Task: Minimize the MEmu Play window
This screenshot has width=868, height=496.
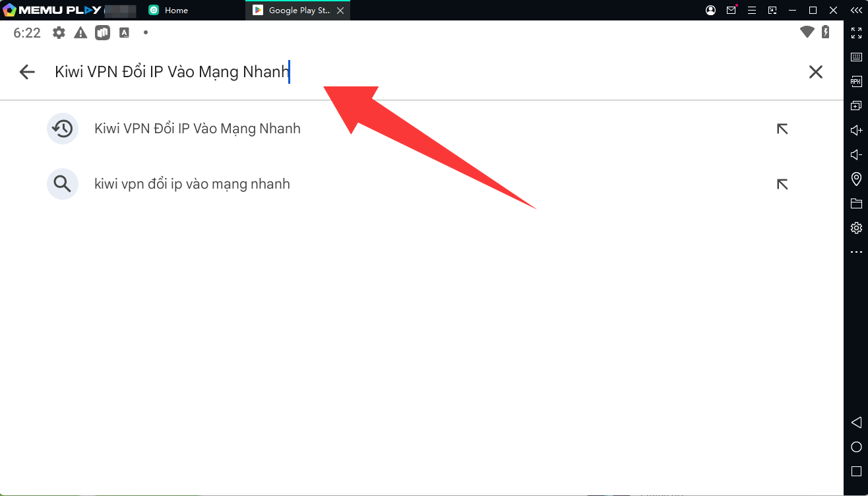Action: coord(792,11)
